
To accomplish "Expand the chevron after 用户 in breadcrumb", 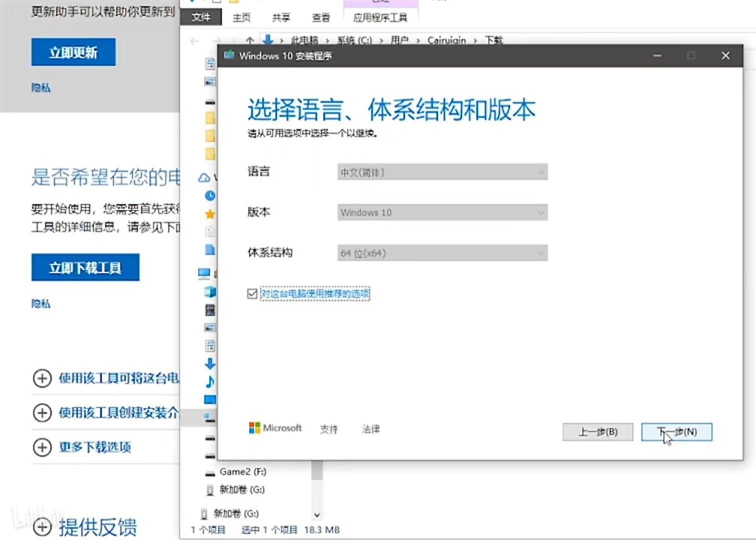I will coord(418,40).
